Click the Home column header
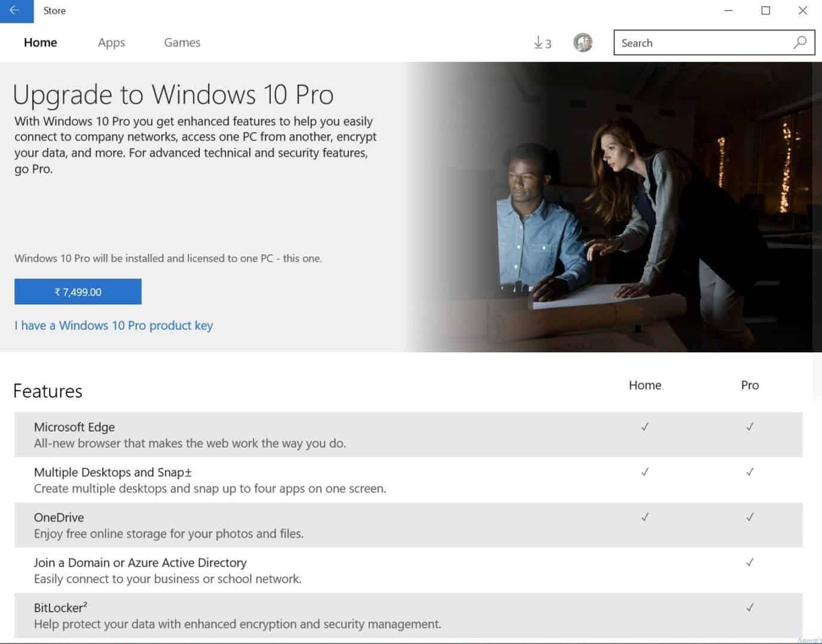This screenshot has width=822, height=644. coord(645,385)
